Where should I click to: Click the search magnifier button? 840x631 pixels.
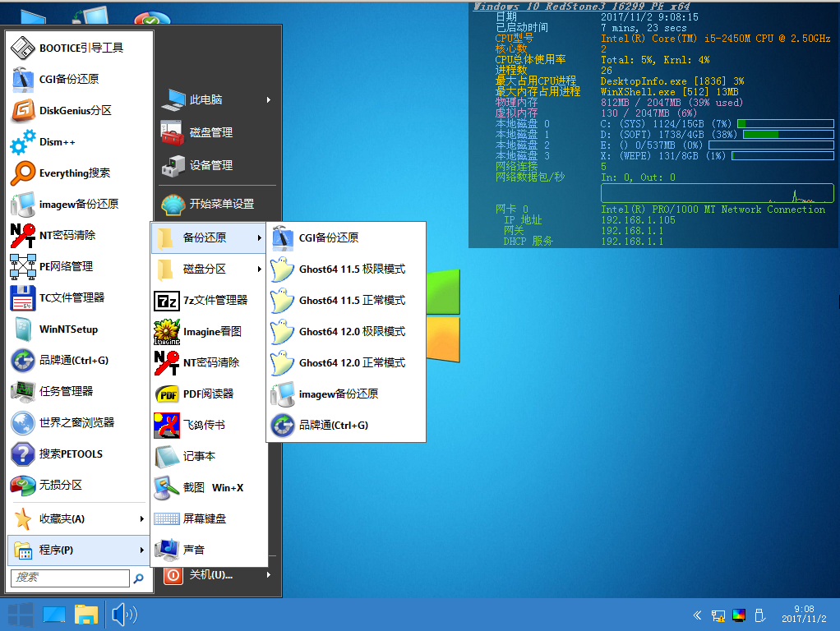pos(138,578)
